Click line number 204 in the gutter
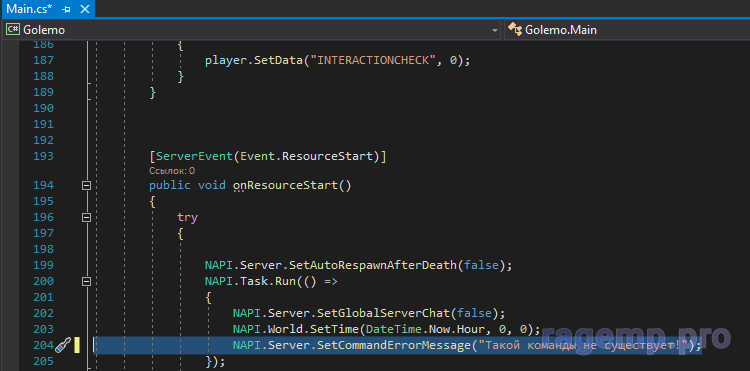 [x=43, y=345]
